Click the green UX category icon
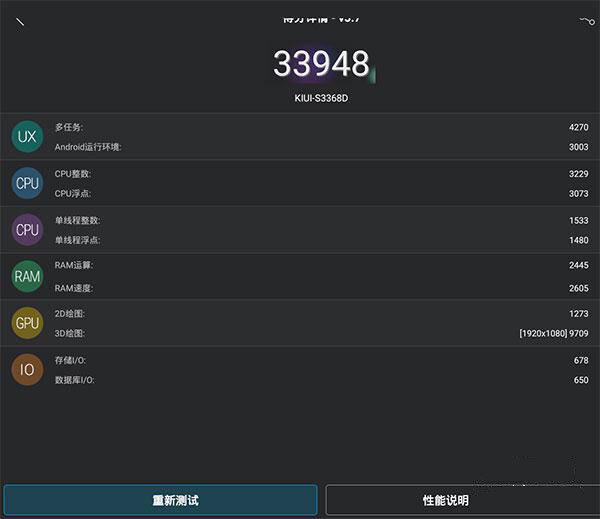The height and width of the screenshot is (519, 600). tap(27, 137)
